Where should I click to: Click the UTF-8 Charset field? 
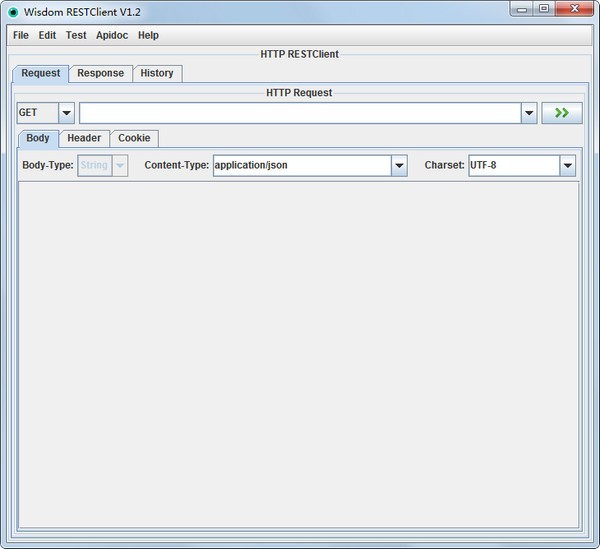click(x=514, y=165)
